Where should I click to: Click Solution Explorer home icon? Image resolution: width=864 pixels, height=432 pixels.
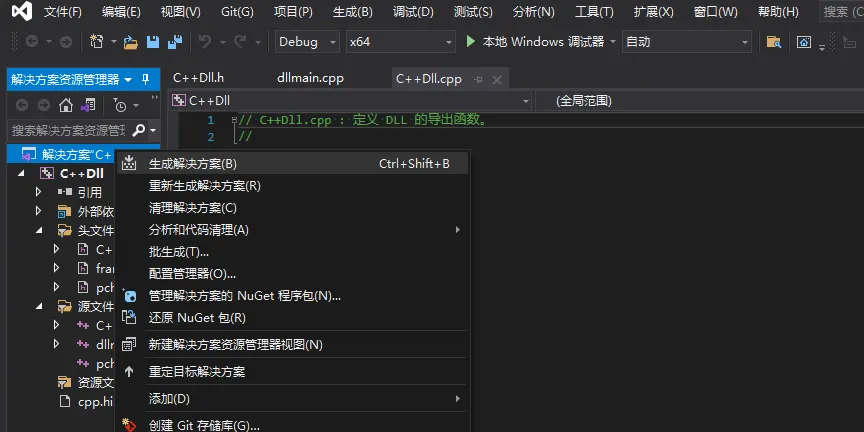pos(66,105)
